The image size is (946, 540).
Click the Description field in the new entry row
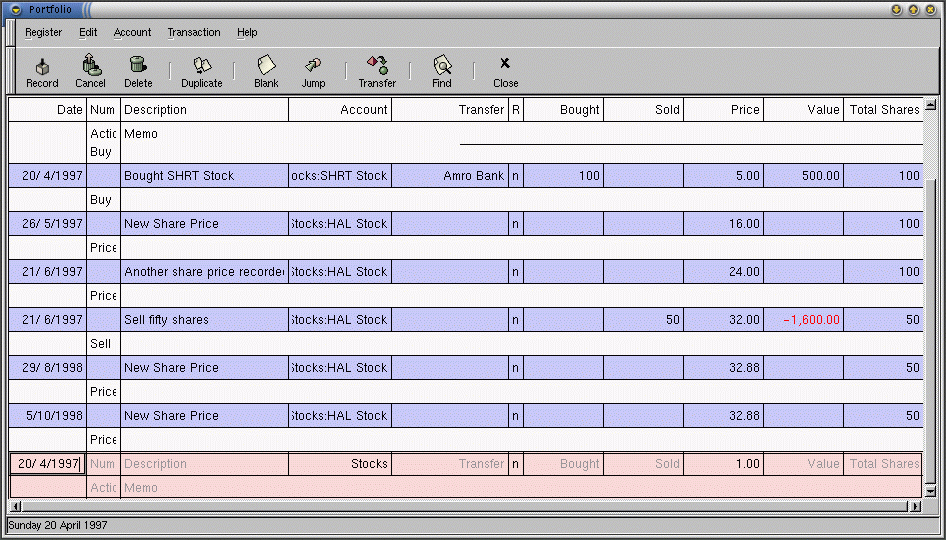pos(204,464)
